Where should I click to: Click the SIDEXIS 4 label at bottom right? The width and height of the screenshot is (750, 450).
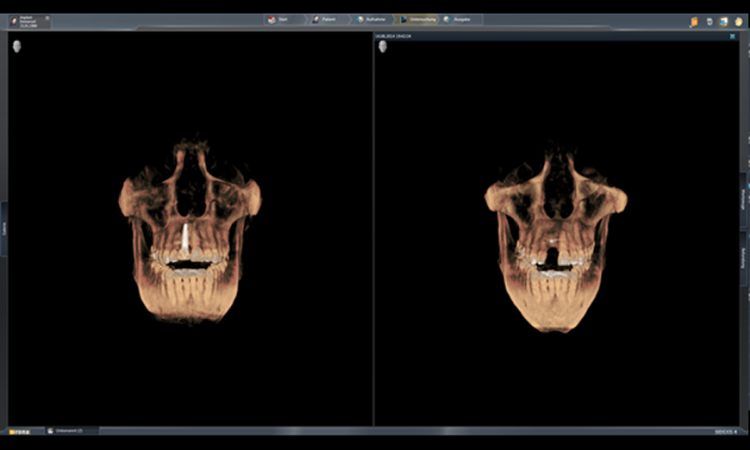pos(726,432)
